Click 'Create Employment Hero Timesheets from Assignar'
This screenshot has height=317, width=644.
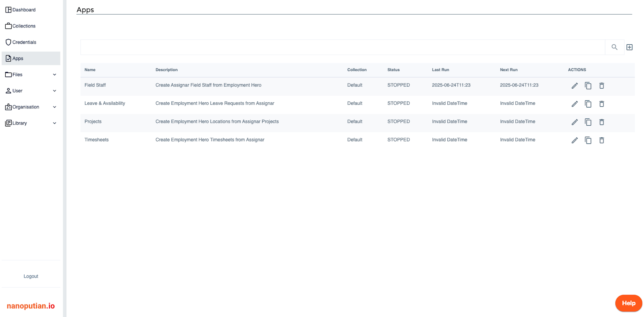(x=210, y=140)
